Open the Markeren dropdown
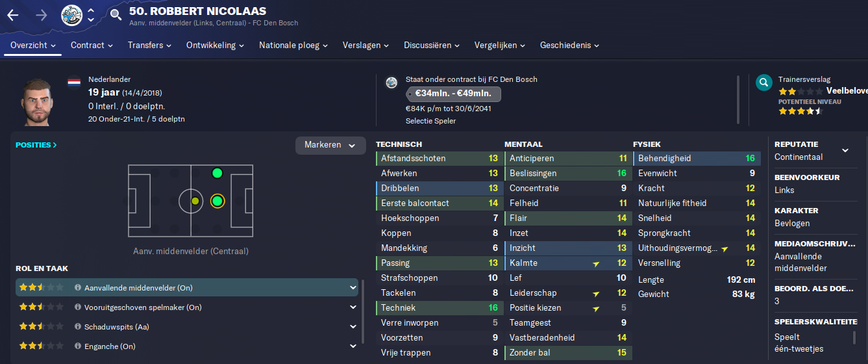This screenshot has width=868, height=364. [x=330, y=145]
